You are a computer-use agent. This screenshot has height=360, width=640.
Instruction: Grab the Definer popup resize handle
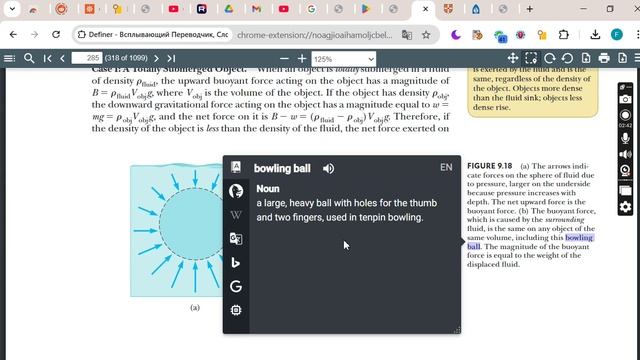[x=457, y=330]
